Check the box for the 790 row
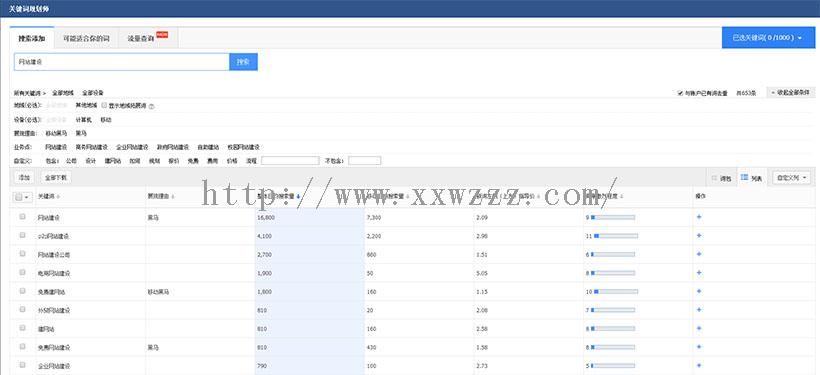This screenshot has width=820, height=375. tap(22, 365)
